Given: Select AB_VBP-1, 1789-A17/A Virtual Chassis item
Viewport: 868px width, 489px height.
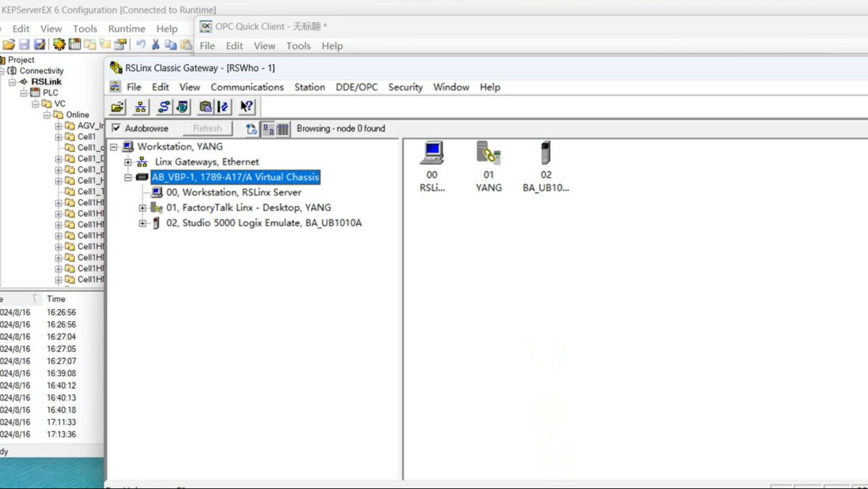Looking at the screenshot, I should (x=236, y=177).
